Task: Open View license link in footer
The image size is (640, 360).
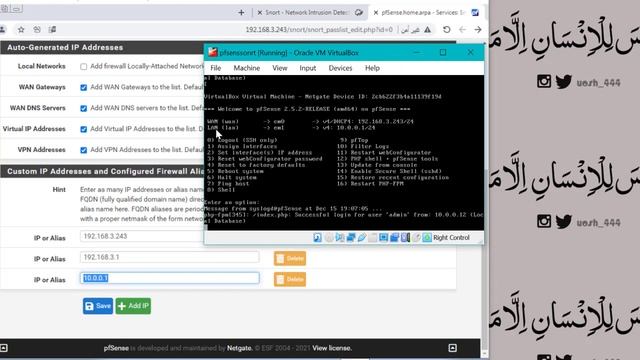Action: coord(332,348)
